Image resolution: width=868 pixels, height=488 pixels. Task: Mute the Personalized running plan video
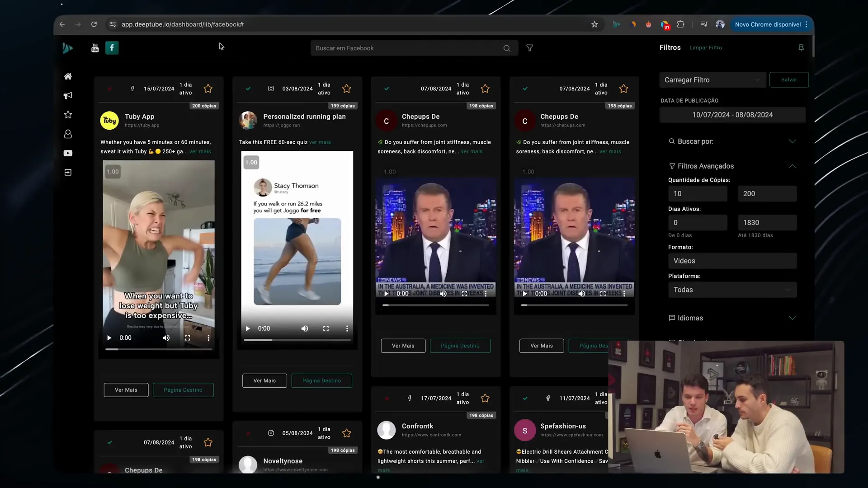[x=305, y=328]
